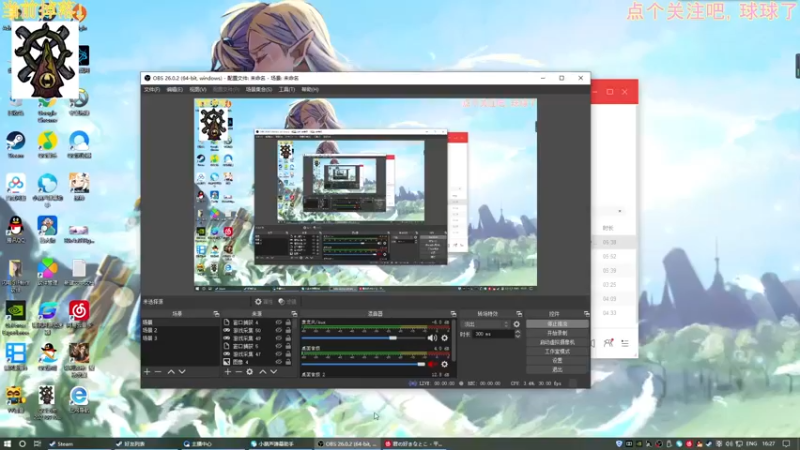Image resolution: width=800 pixels, height=450 pixels.
Task: Click the 开始录制 button
Action: pos(557,333)
